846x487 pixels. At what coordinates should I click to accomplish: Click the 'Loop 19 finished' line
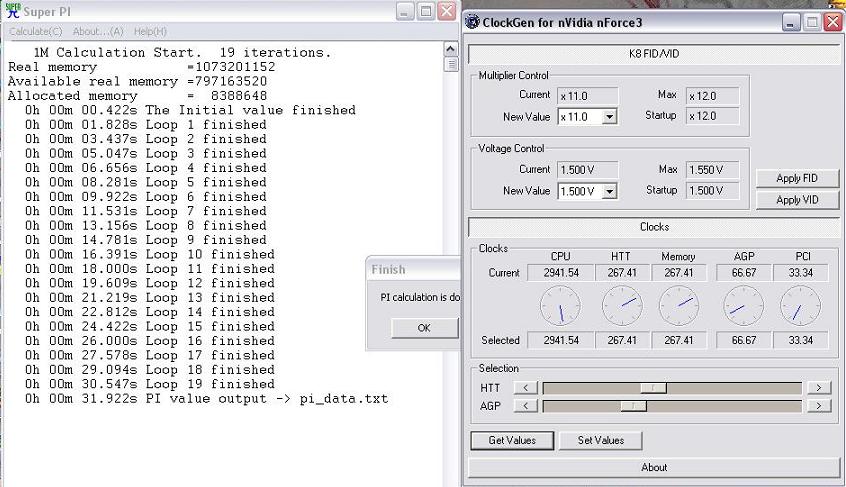tap(150, 385)
